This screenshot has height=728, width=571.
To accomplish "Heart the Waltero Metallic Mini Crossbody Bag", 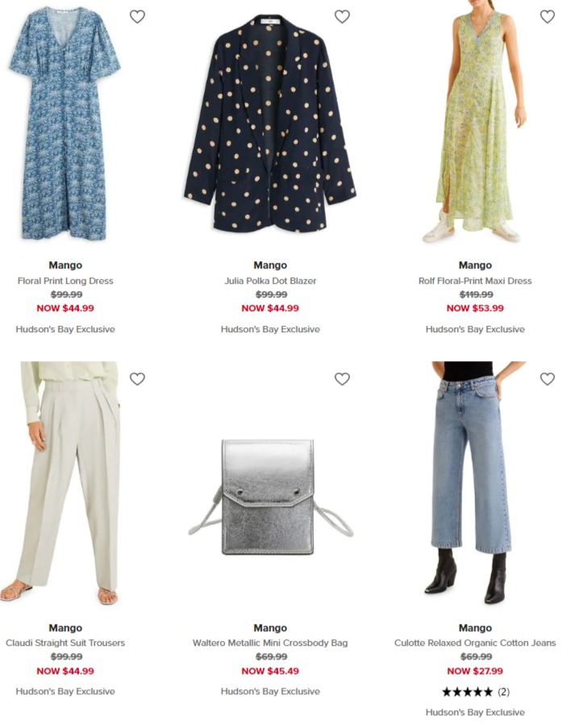I will [342, 379].
